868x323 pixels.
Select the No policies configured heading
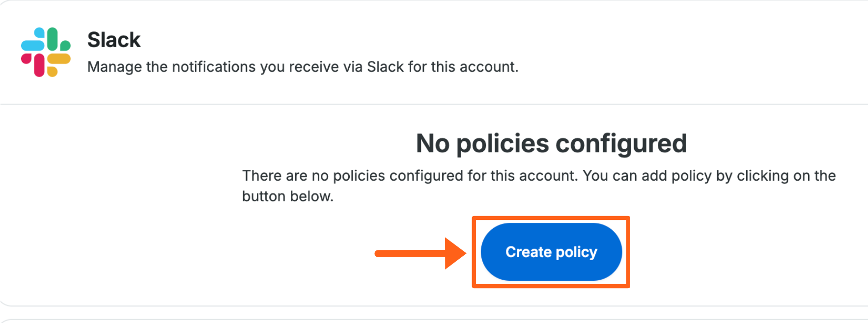(x=551, y=143)
